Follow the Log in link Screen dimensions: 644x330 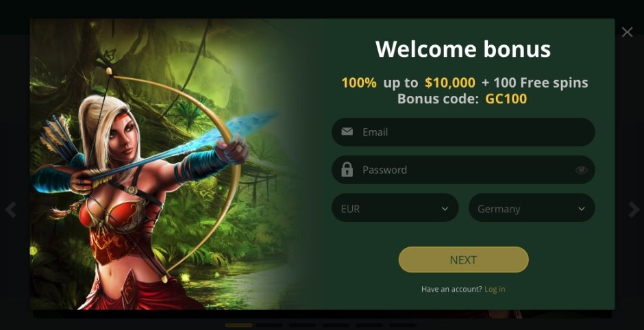(x=495, y=289)
